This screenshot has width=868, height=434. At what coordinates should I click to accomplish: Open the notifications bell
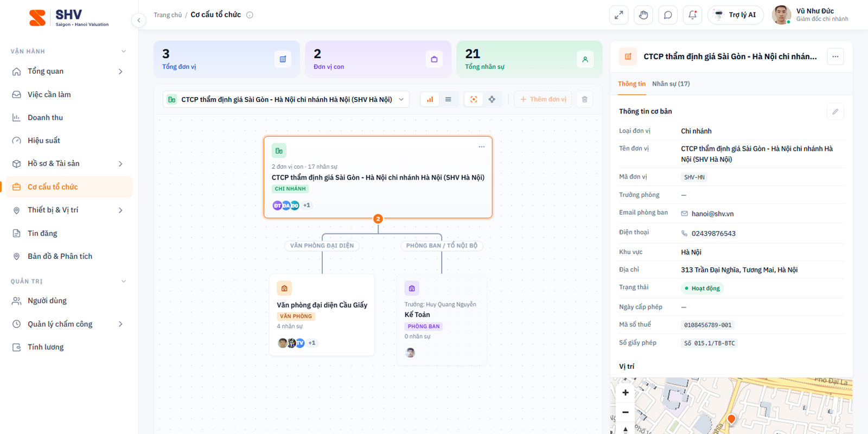pyautogui.click(x=692, y=15)
